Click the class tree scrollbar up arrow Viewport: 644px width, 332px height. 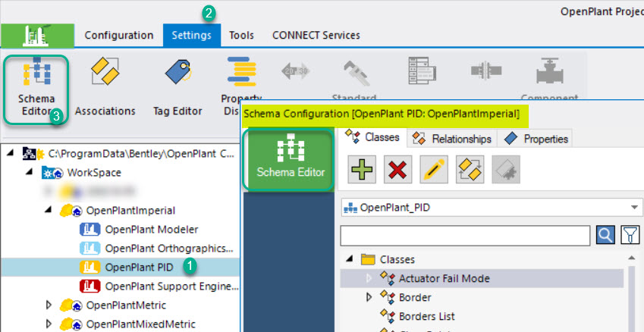(631, 258)
